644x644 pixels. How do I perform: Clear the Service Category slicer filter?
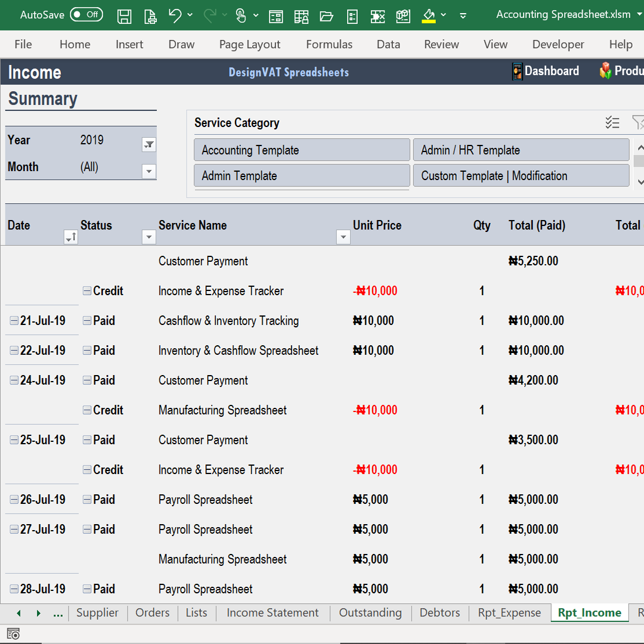tap(638, 122)
